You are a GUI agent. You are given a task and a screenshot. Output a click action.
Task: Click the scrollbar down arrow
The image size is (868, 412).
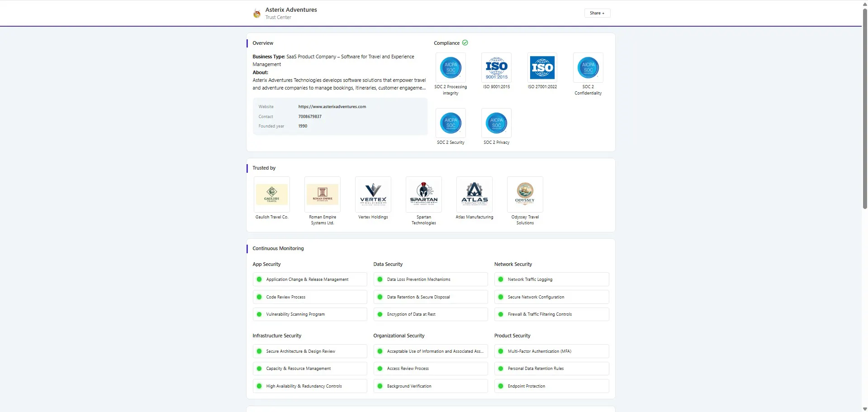[865, 409]
